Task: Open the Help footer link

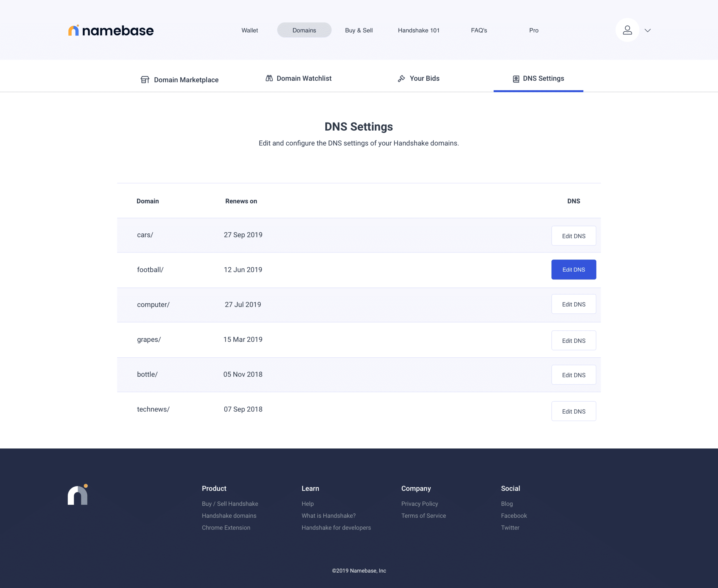Action: [307, 504]
